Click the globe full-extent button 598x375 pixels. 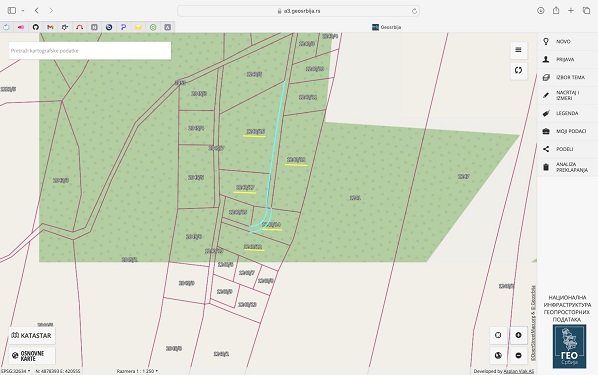[x=498, y=356]
